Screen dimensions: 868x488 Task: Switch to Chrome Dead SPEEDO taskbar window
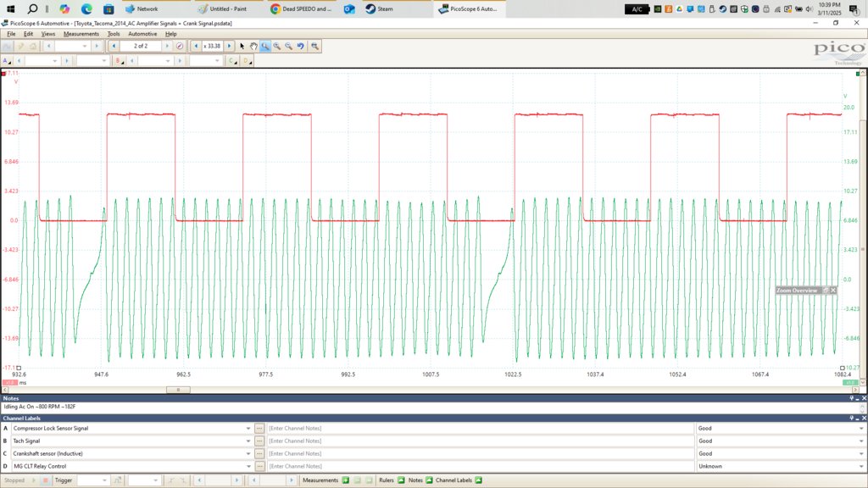coord(302,8)
